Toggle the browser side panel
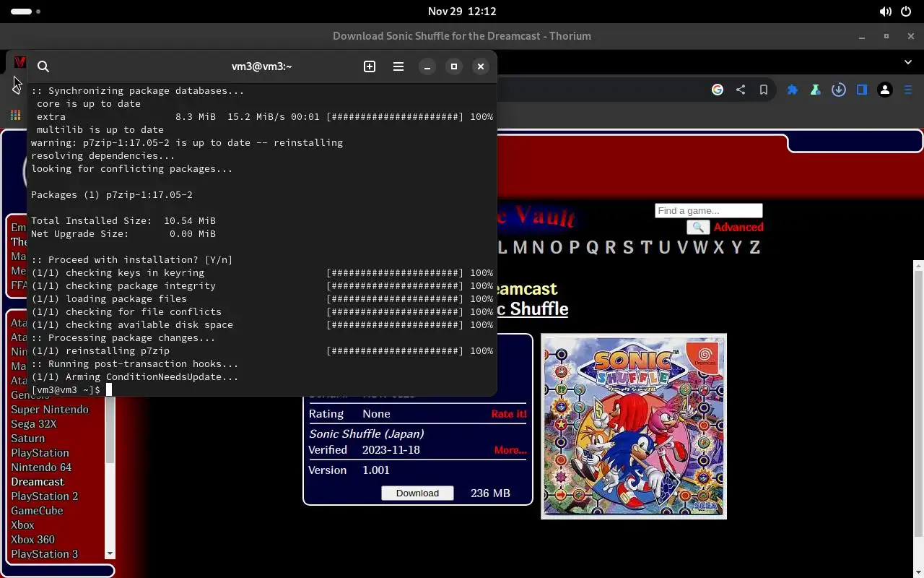Viewport: 924px width, 578px height. (862, 90)
